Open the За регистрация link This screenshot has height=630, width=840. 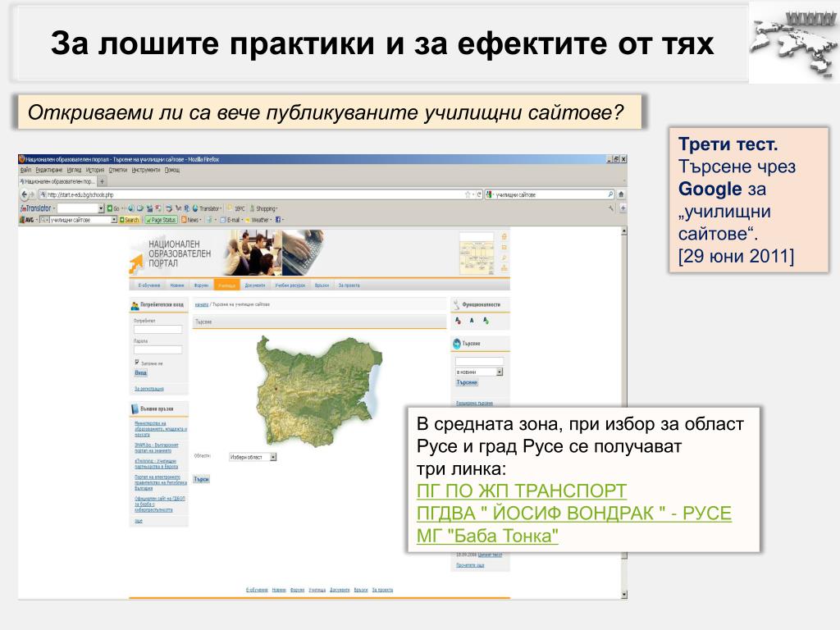click(x=149, y=388)
